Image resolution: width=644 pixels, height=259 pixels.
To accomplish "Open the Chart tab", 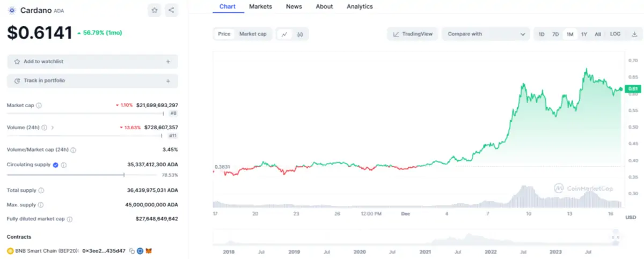I will click(x=228, y=6).
